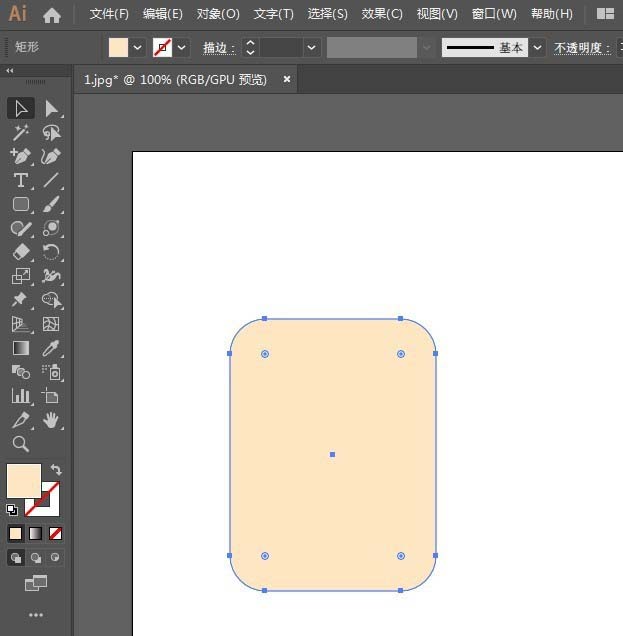Activate the Rounded Rectangle tool
623x636 pixels.
tap(20, 204)
